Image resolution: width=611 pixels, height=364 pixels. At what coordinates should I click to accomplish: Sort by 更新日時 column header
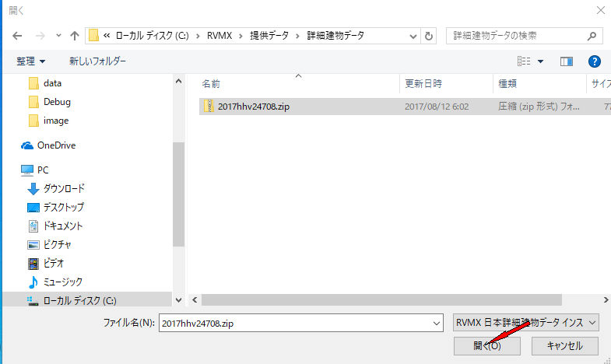pos(424,83)
